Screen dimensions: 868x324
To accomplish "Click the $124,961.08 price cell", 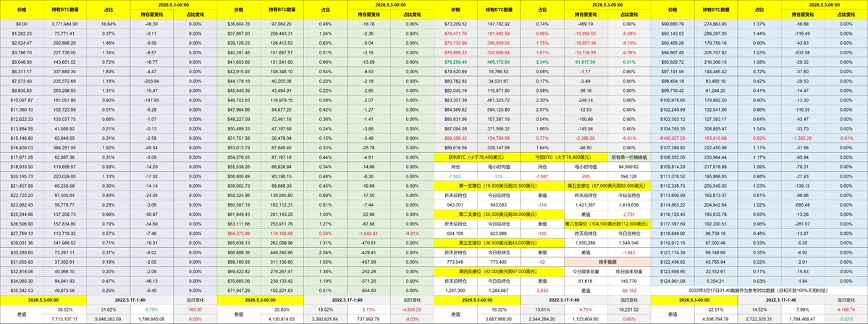I will [673, 281].
